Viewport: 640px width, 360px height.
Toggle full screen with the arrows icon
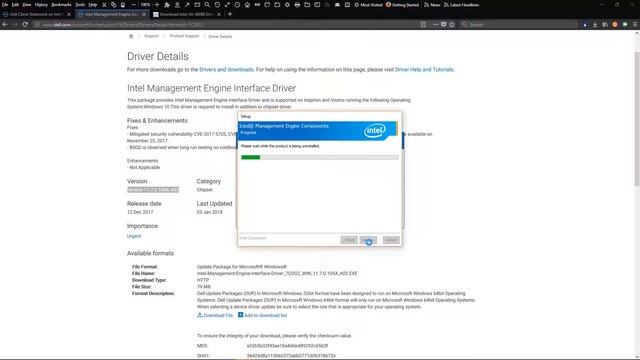227,5
